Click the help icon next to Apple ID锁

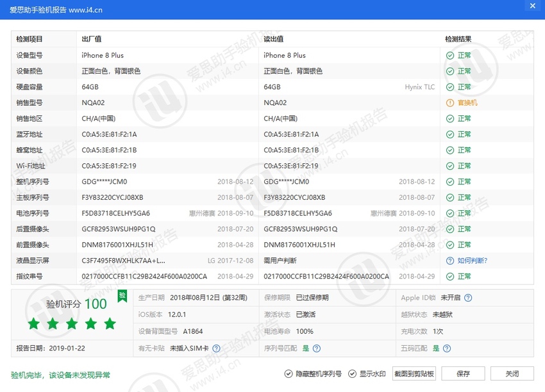(468, 298)
